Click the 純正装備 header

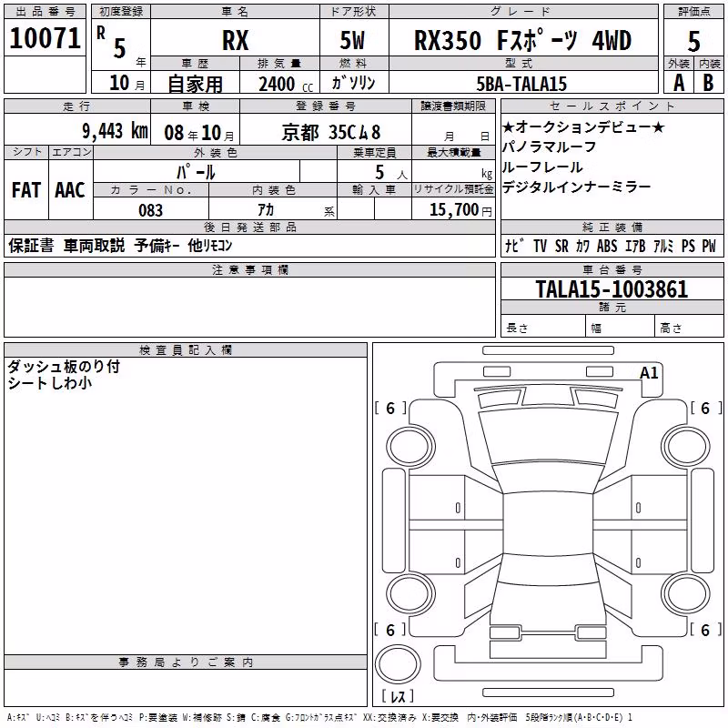click(x=612, y=227)
